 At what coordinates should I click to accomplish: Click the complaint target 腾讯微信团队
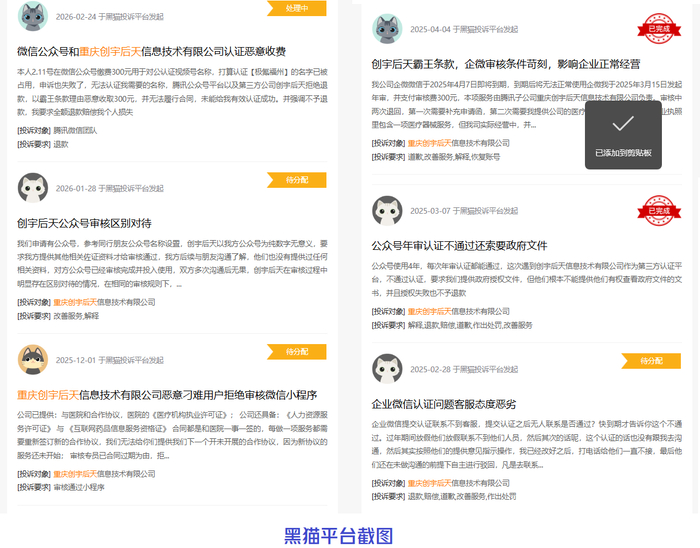(75, 130)
